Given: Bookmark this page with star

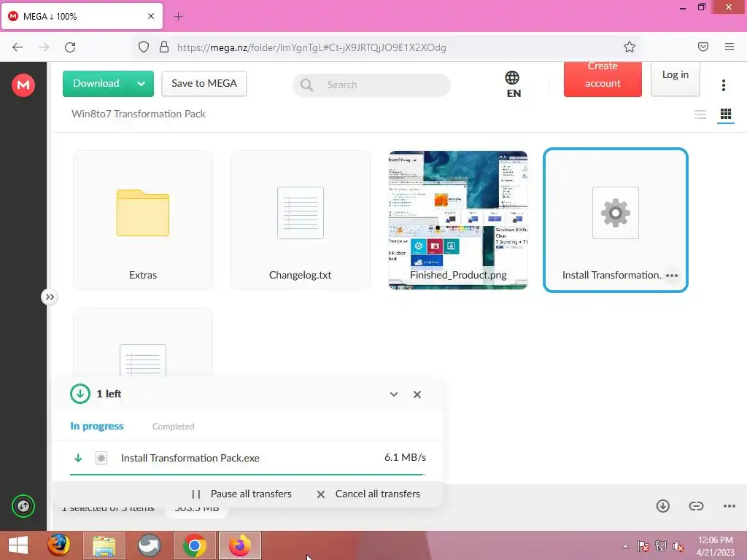Looking at the screenshot, I should point(630,47).
